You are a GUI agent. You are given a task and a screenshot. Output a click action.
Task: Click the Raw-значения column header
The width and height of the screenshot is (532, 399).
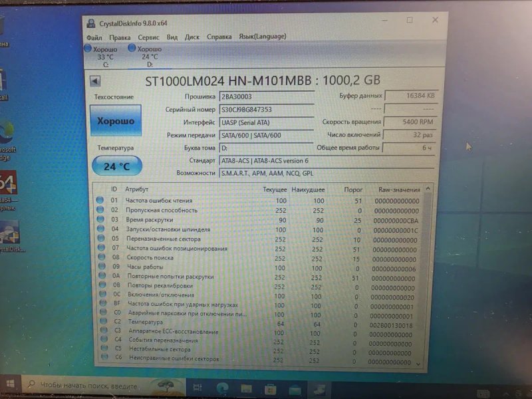click(x=400, y=190)
